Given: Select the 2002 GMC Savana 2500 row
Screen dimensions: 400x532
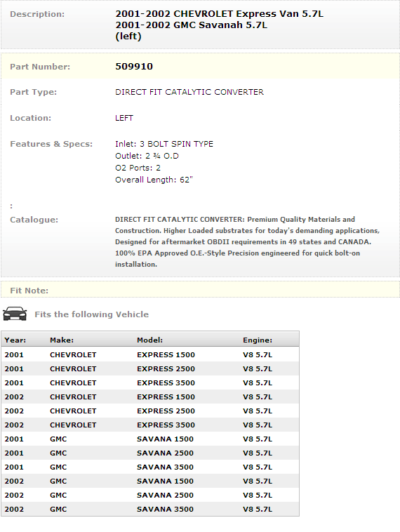Looking at the screenshot, I should (150, 495).
